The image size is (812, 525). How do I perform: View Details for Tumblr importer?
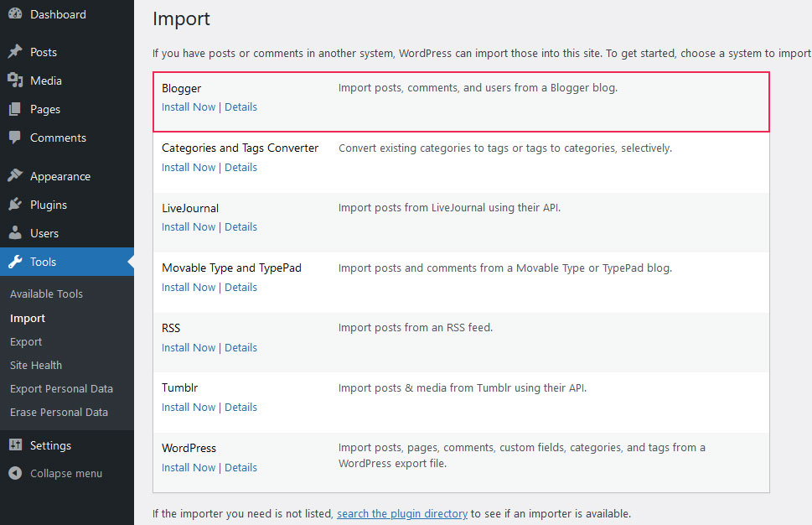[240, 408]
